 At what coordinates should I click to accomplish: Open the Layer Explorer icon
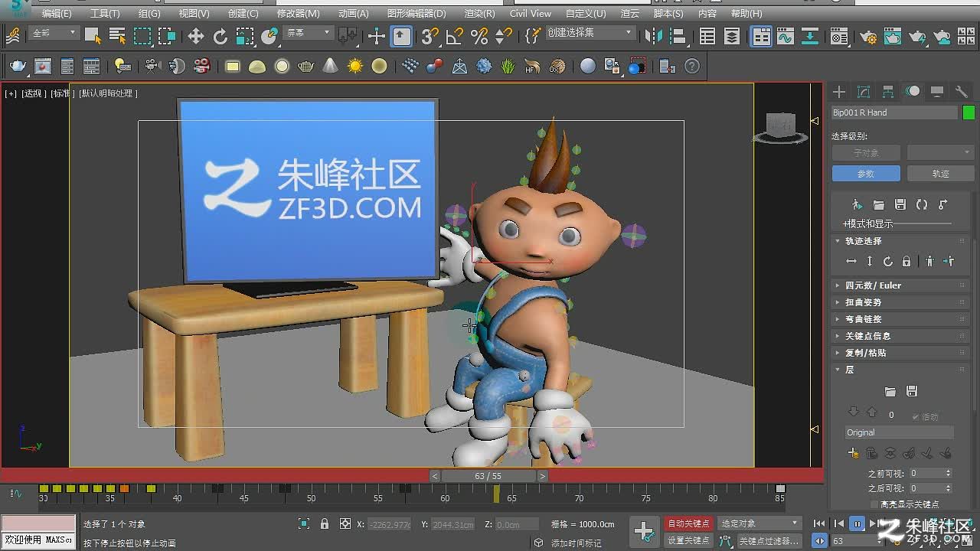(x=733, y=36)
